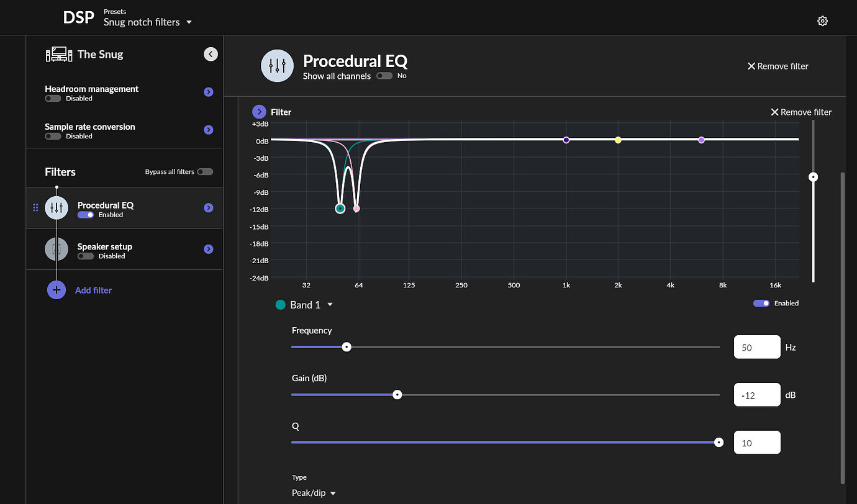857x504 pixels.
Task: Open the settings gear in top right
Action: pyautogui.click(x=822, y=20)
